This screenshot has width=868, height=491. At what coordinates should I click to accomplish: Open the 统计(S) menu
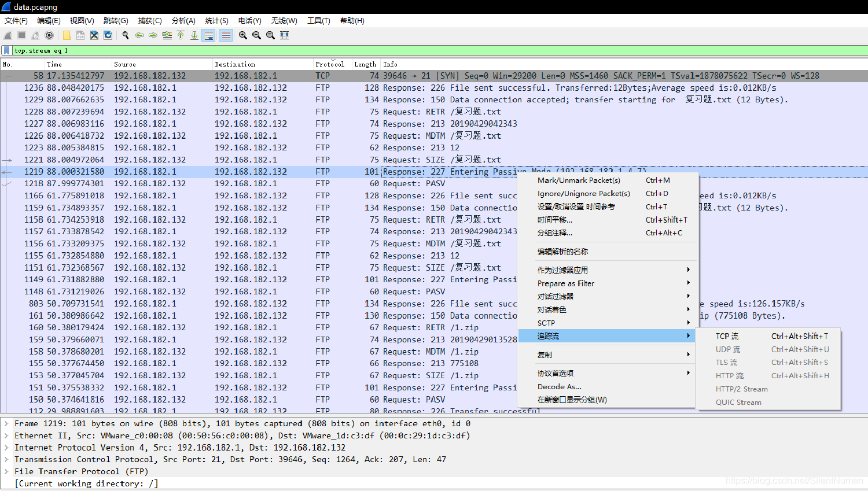click(x=217, y=21)
